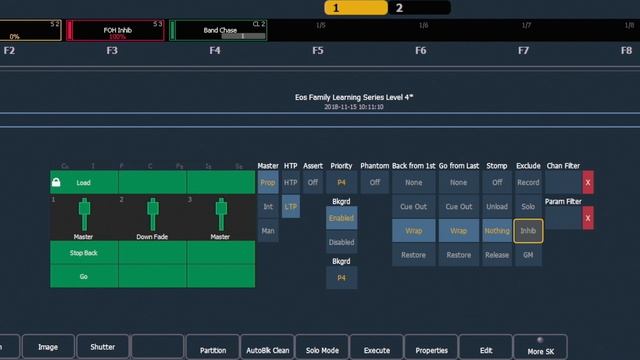Click the lock icon on Load button
Image resolution: width=640 pixels, height=360 pixels.
[56, 182]
